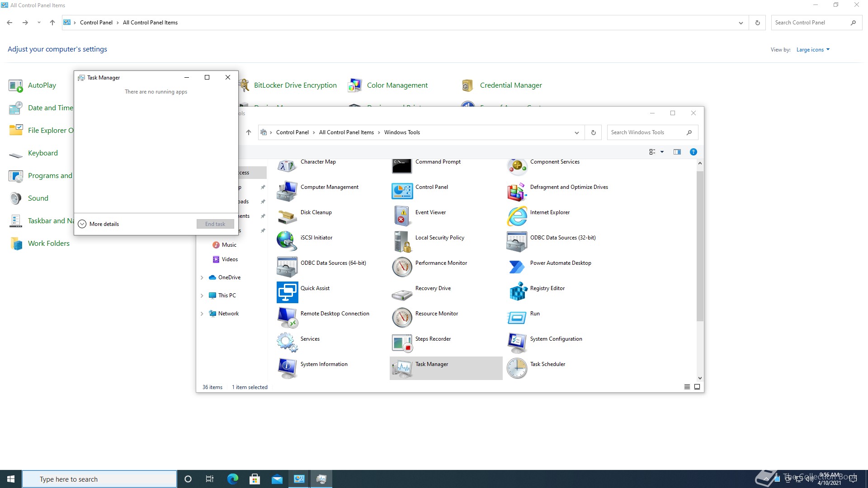Click All Control Panel Items breadcrumb in Windows Tools
868x488 pixels.
click(x=346, y=132)
